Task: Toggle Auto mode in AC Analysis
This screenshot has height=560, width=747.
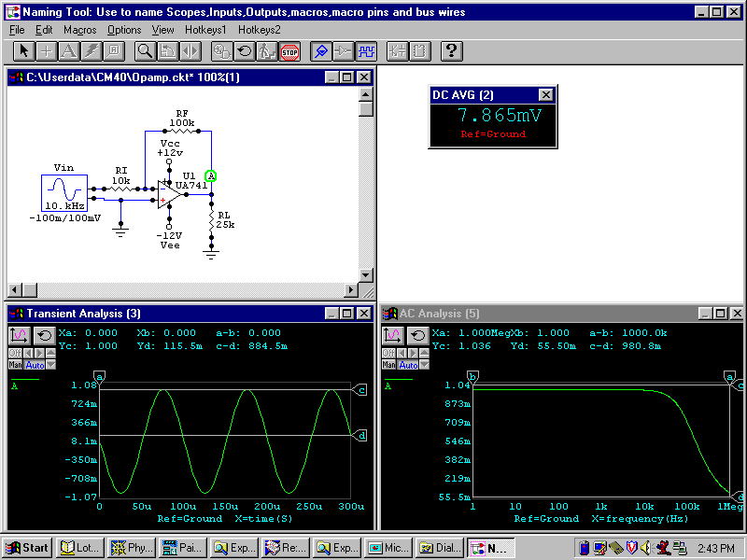Action: [408, 365]
